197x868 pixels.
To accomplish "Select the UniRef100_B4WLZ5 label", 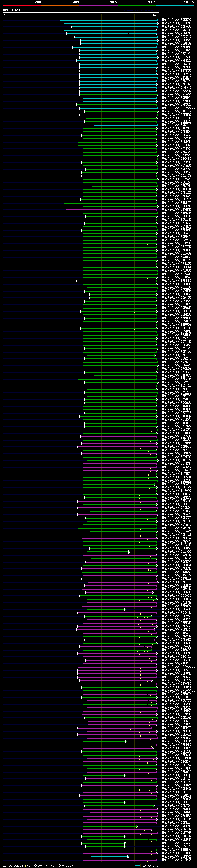I will pos(176,203).
